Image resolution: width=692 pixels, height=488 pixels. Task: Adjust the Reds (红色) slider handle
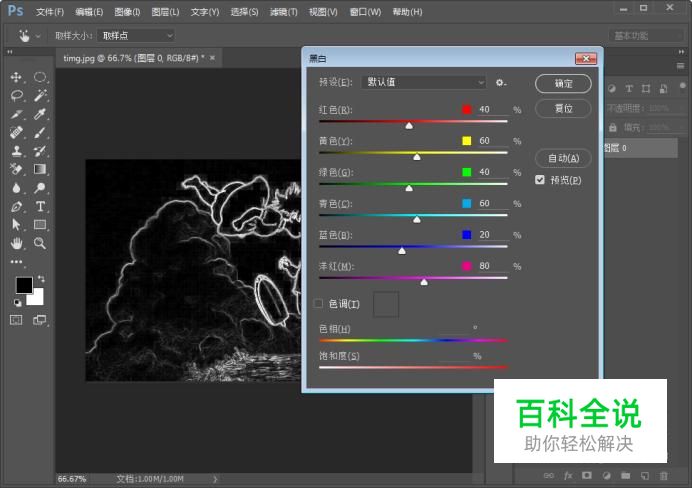pos(409,126)
